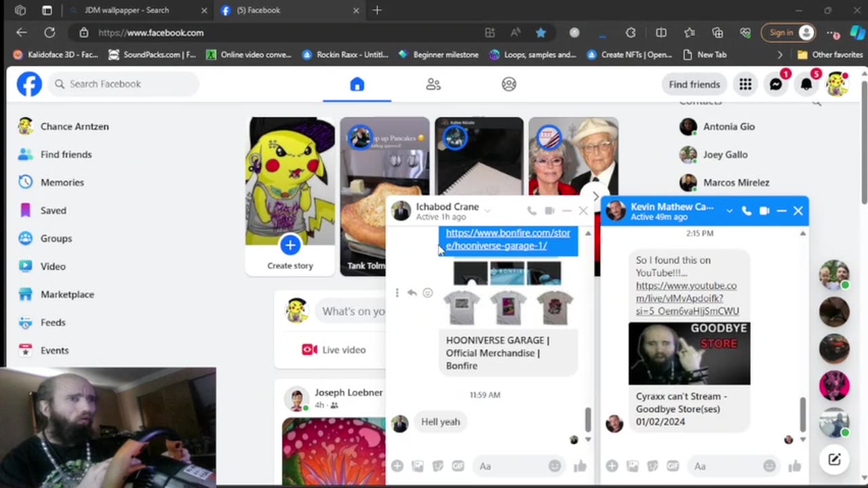Open the Messenger icon in header
The height and width of the screenshot is (488, 868).
click(x=776, y=84)
